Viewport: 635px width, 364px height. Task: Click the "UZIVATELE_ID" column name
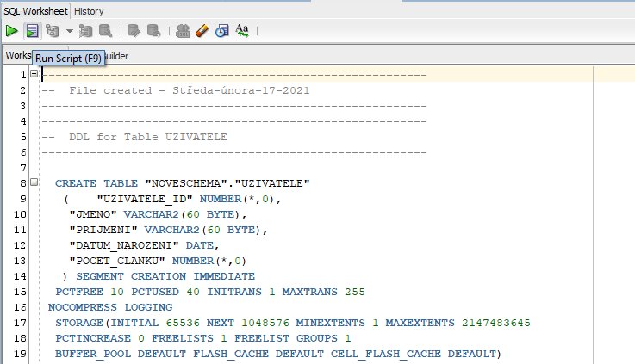click(145, 199)
